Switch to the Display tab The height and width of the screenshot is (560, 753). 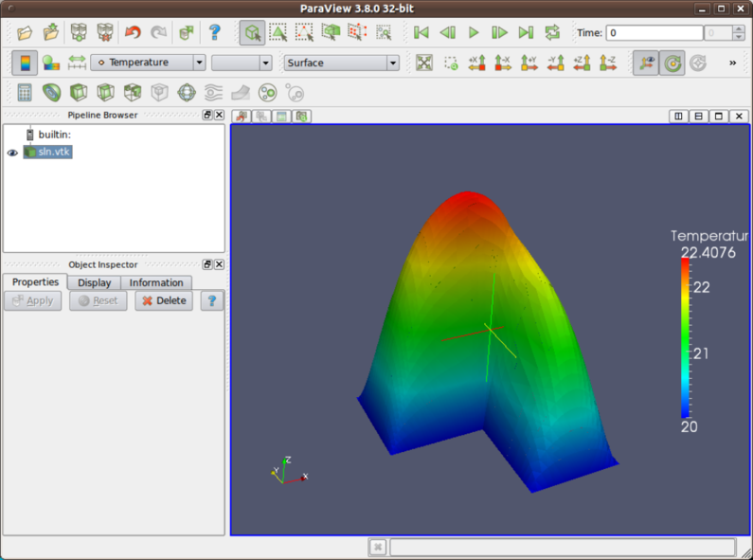pos(94,282)
